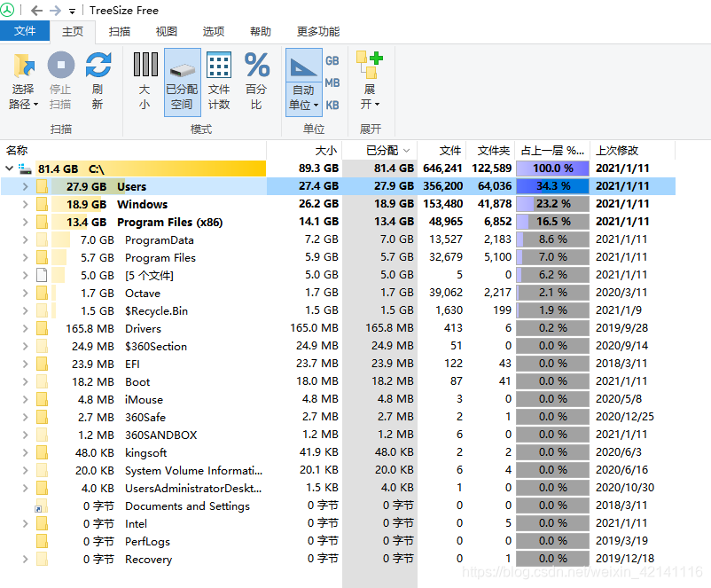The height and width of the screenshot is (588, 711).
Task: Click the 23.2 % bar for Windows
Action: 552,204
